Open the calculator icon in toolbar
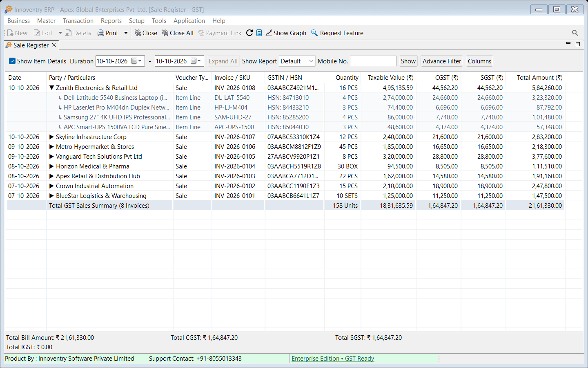Image resolution: width=588 pixels, height=368 pixels. (x=259, y=33)
